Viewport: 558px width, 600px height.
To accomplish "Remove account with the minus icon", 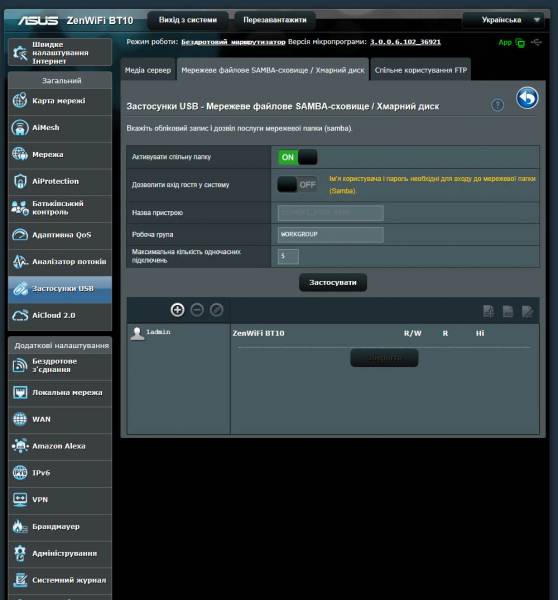I will point(197,310).
